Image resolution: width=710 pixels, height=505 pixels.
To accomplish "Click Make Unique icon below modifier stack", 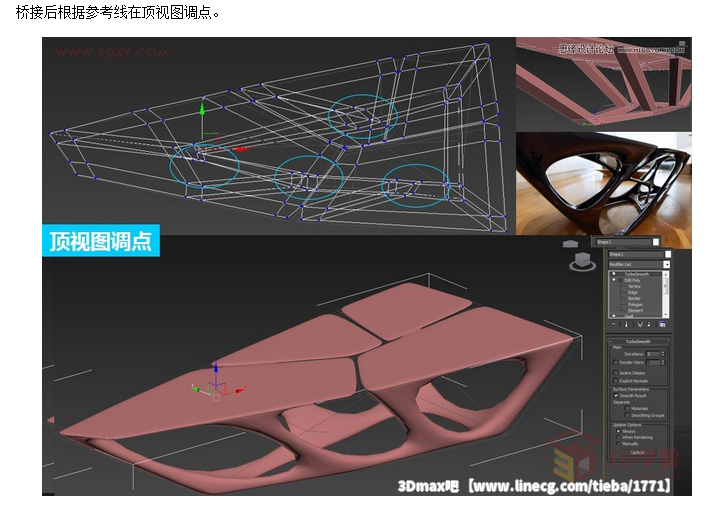I will coord(638,324).
